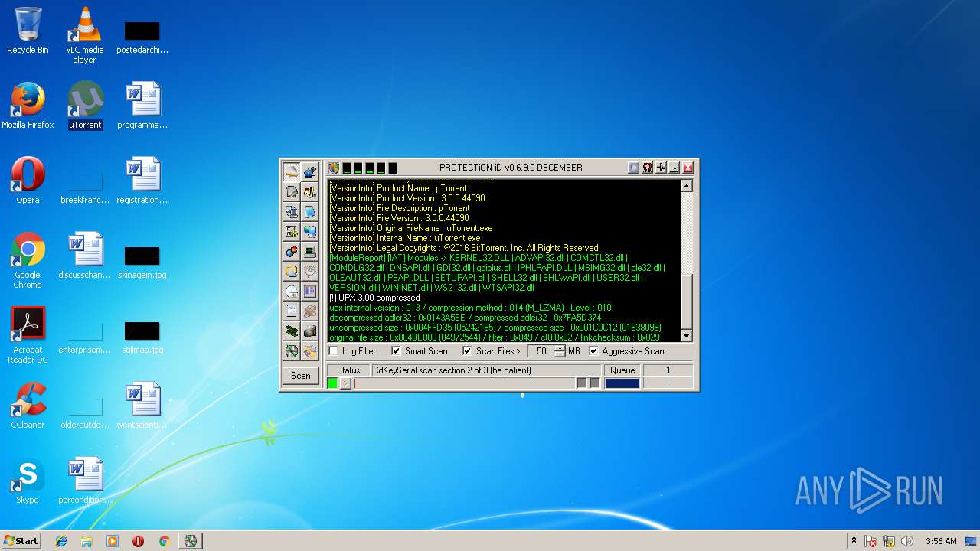Select the Mozilla Firefox desktop icon
The height and width of the screenshot is (551, 980).
click(28, 106)
